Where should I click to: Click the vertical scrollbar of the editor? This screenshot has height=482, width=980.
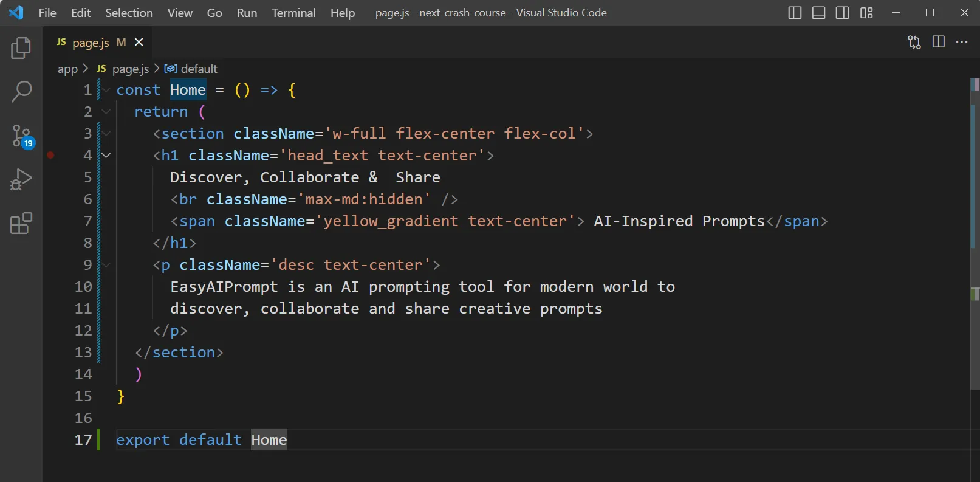coord(975,234)
